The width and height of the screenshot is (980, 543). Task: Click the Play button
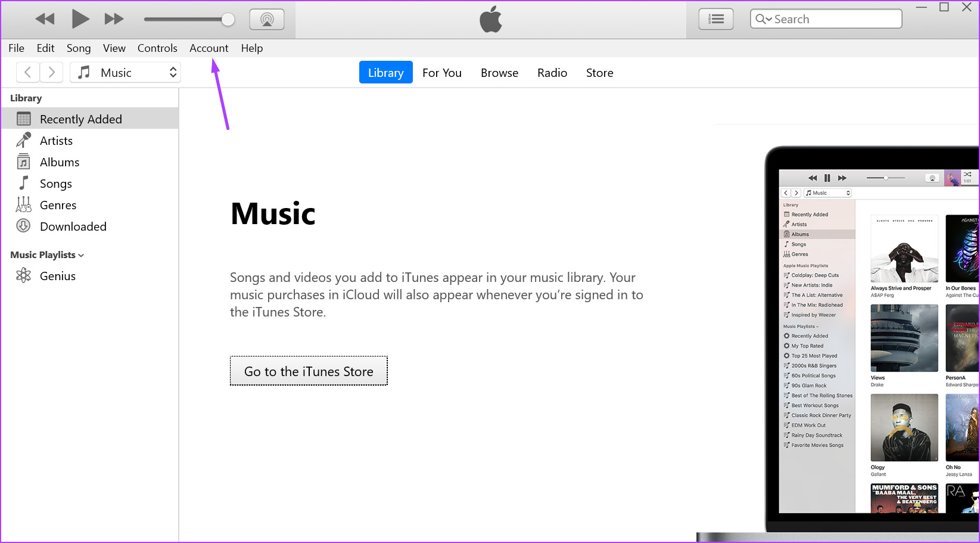click(x=80, y=19)
